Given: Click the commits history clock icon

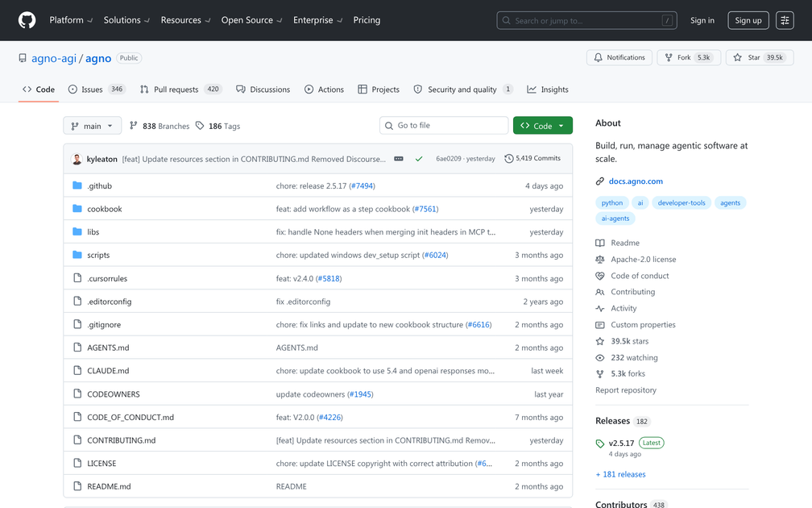Looking at the screenshot, I should [x=508, y=159].
